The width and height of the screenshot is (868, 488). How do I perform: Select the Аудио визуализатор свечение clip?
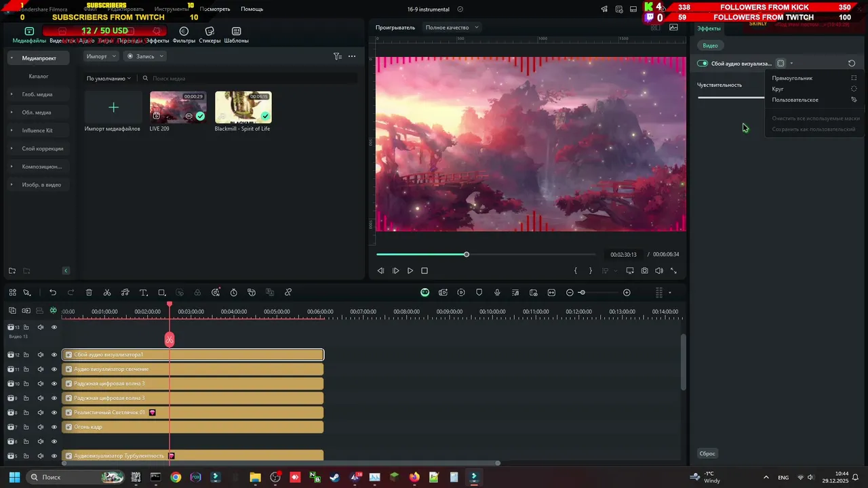[x=193, y=369]
